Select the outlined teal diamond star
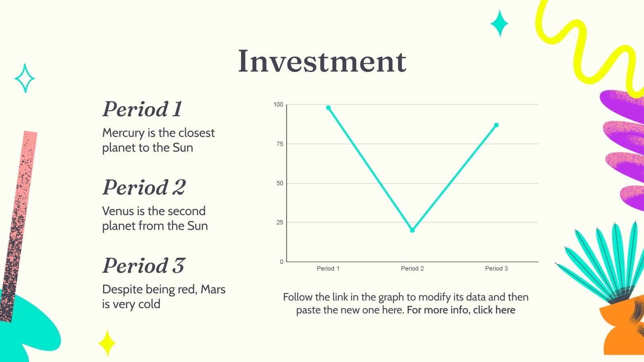Image resolution: width=644 pixels, height=362 pixels. [25, 78]
